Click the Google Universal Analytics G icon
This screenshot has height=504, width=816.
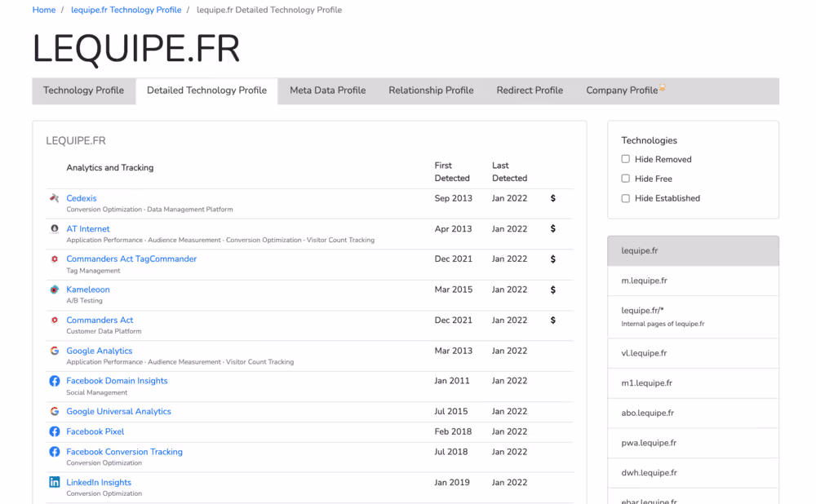tap(54, 411)
